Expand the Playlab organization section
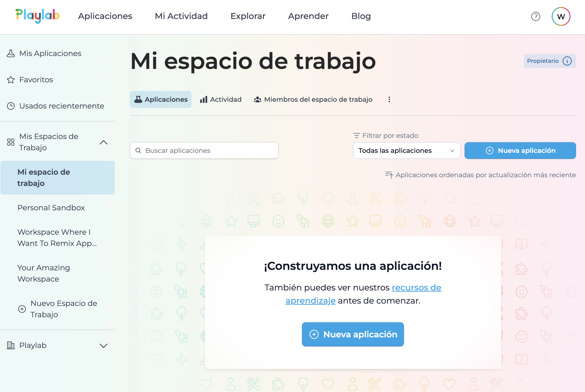585x392 pixels. tap(103, 346)
